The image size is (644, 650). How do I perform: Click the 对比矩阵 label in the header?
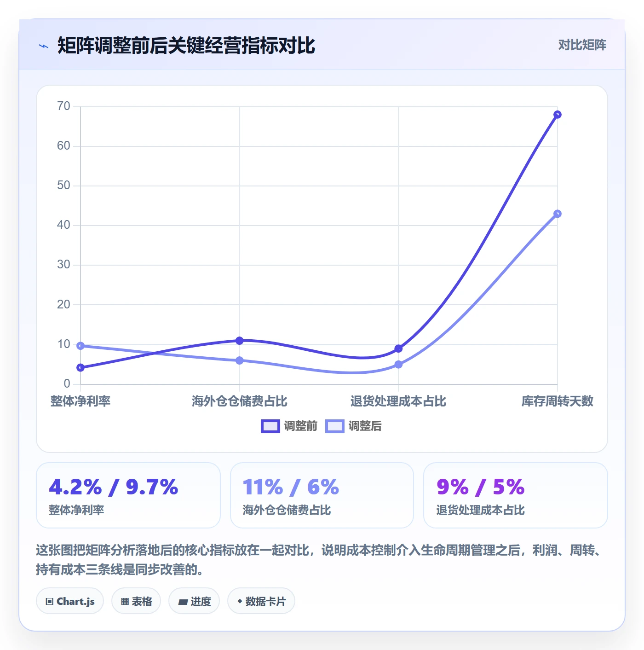click(582, 45)
